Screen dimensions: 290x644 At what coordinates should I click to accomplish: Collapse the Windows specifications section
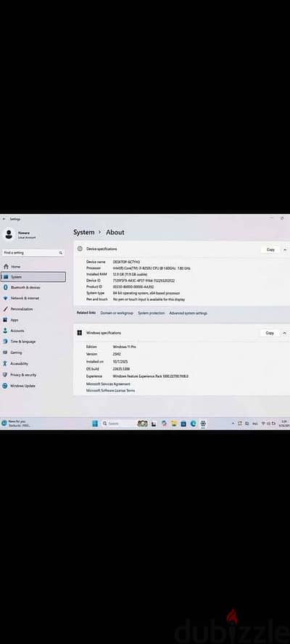click(285, 333)
